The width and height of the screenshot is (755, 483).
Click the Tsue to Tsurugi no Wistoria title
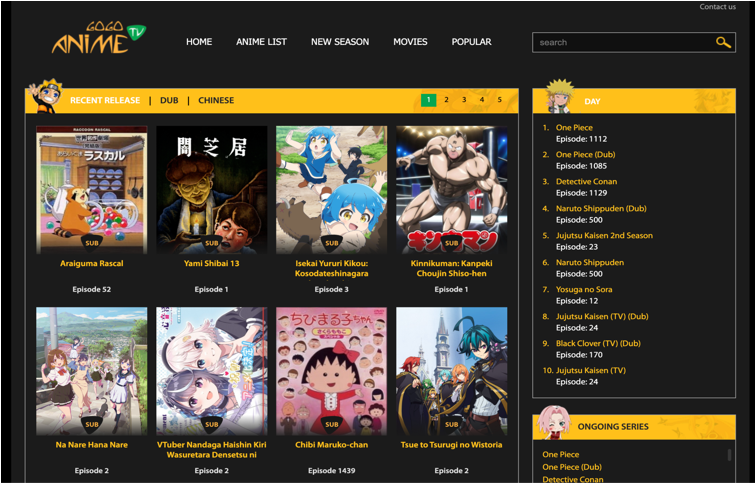coord(452,444)
